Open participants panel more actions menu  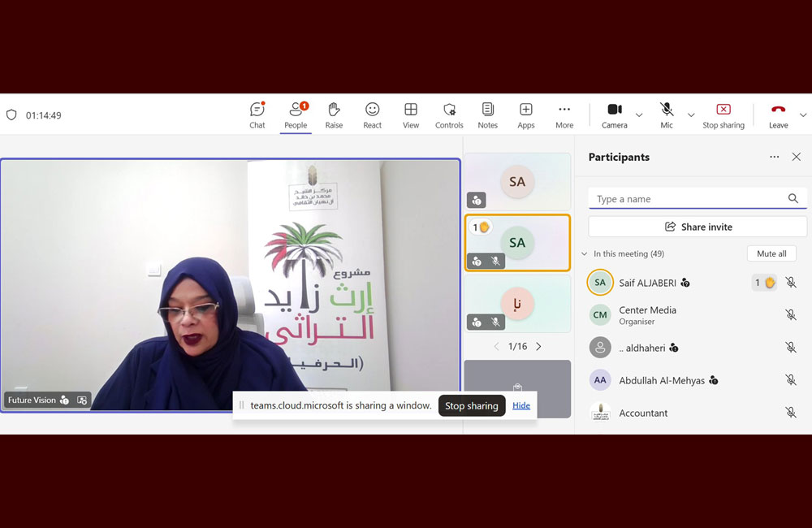tap(774, 156)
